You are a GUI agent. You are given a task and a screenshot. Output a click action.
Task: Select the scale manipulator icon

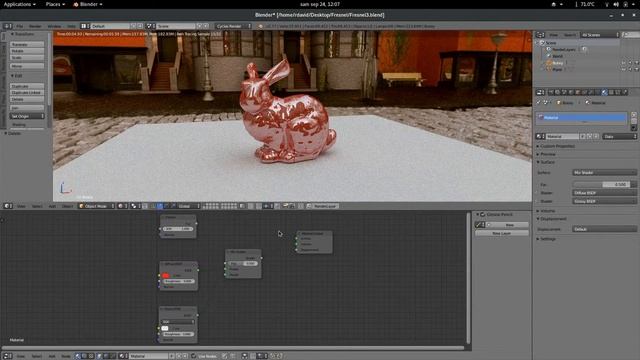173,206
